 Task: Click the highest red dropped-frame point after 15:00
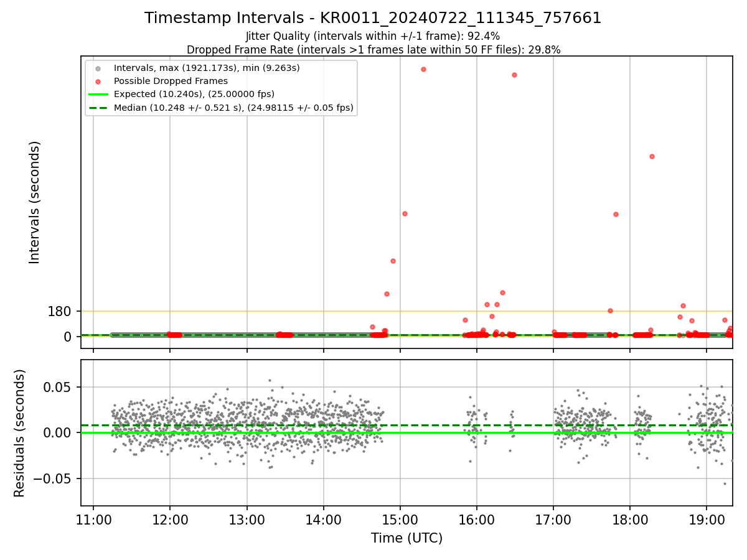click(423, 69)
